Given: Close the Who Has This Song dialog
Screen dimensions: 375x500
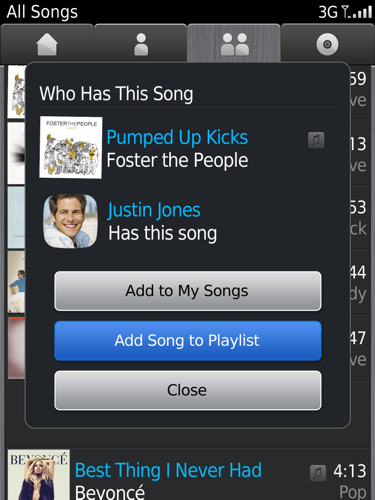Looking at the screenshot, I should (188, 390).
